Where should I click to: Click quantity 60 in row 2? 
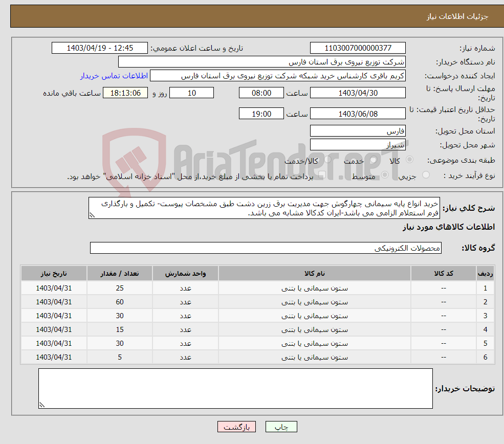coord(120,302)
